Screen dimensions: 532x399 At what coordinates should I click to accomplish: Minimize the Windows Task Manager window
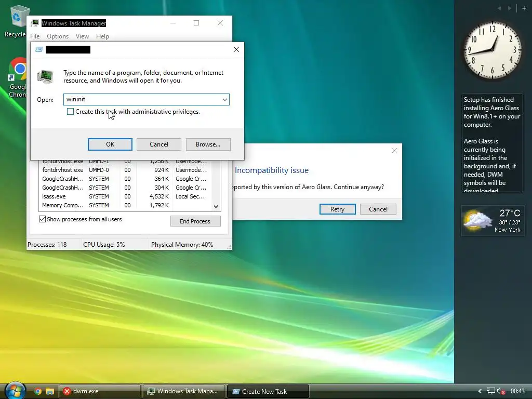[x=173, y=23]
